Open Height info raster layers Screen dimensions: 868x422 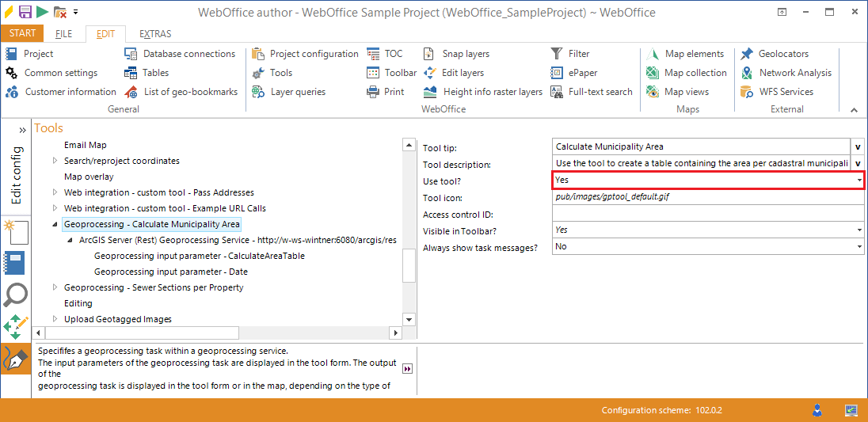[x=483, y=92]
